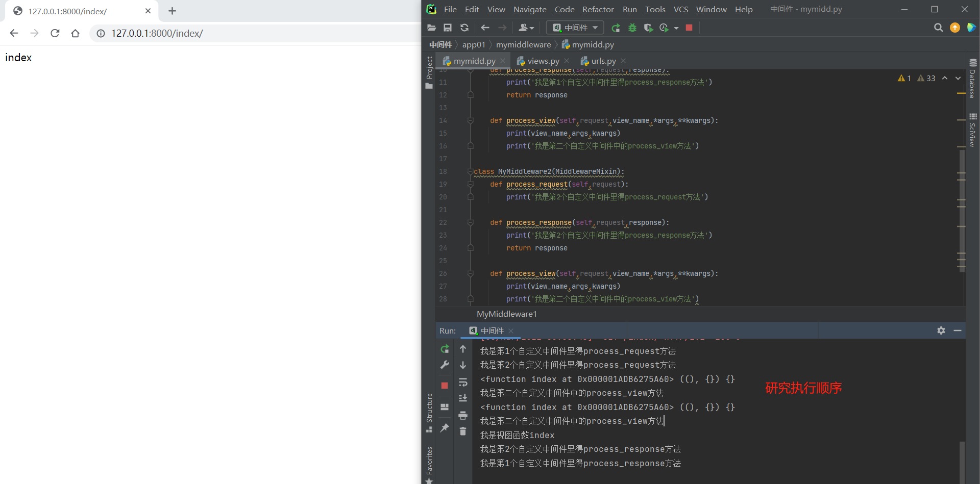Screen dimensions: 980x484
Task: Clear console output with the trash icon
Action: [463, 431]
